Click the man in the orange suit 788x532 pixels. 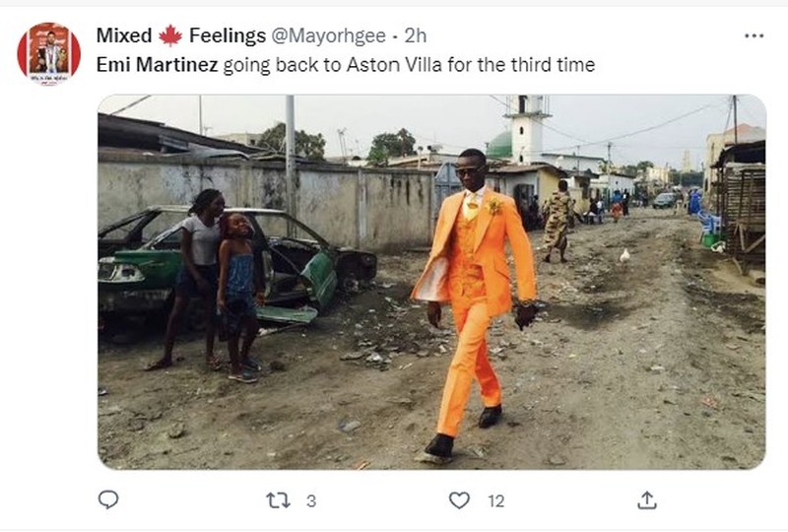point(472,296)
